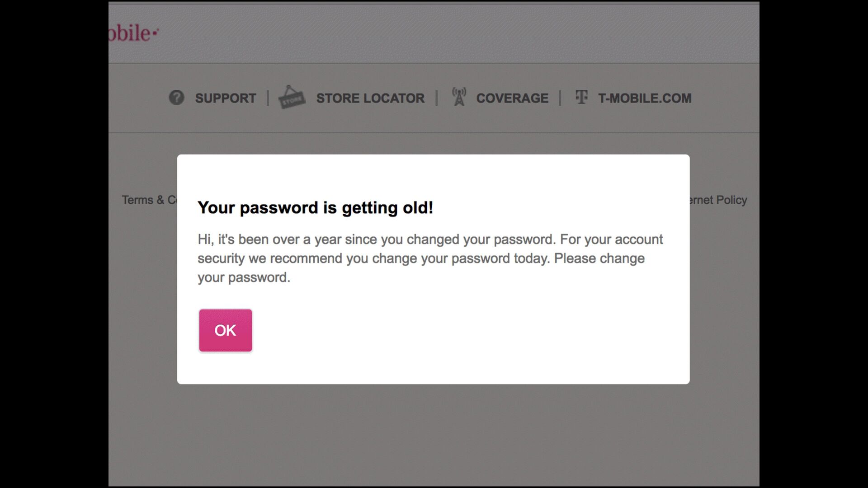Click the Store Locator sign icon
The height and width of the screenshot is (488, 868).
(x=292, y=98)
